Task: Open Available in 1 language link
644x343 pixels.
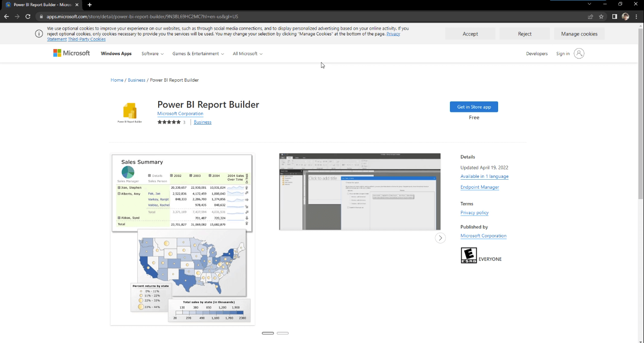Action: (x=484, y=176)
